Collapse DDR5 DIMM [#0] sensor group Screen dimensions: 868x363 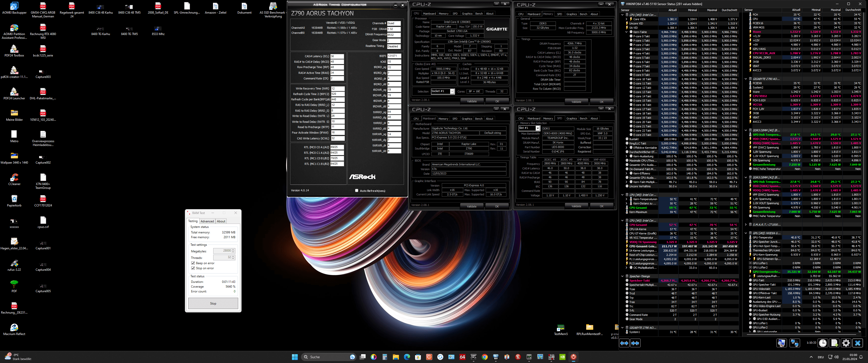pos(746,130)
